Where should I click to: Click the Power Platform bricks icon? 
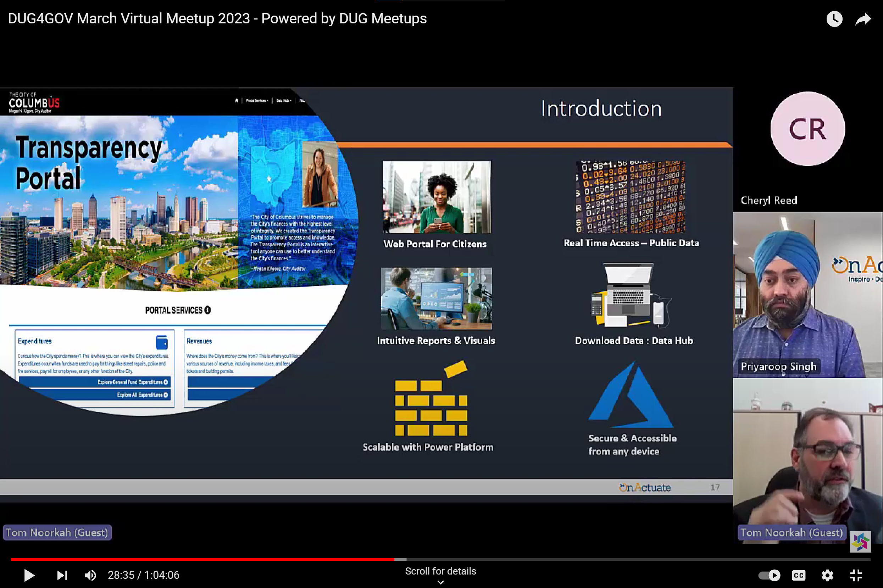(x=431, y=398)
